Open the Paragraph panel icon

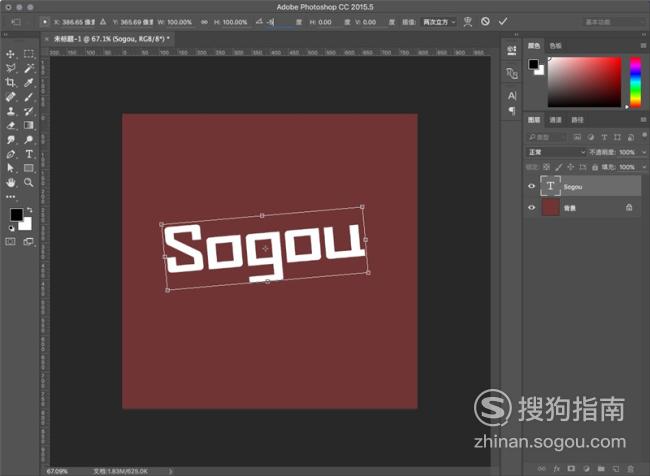pos(512,111)
